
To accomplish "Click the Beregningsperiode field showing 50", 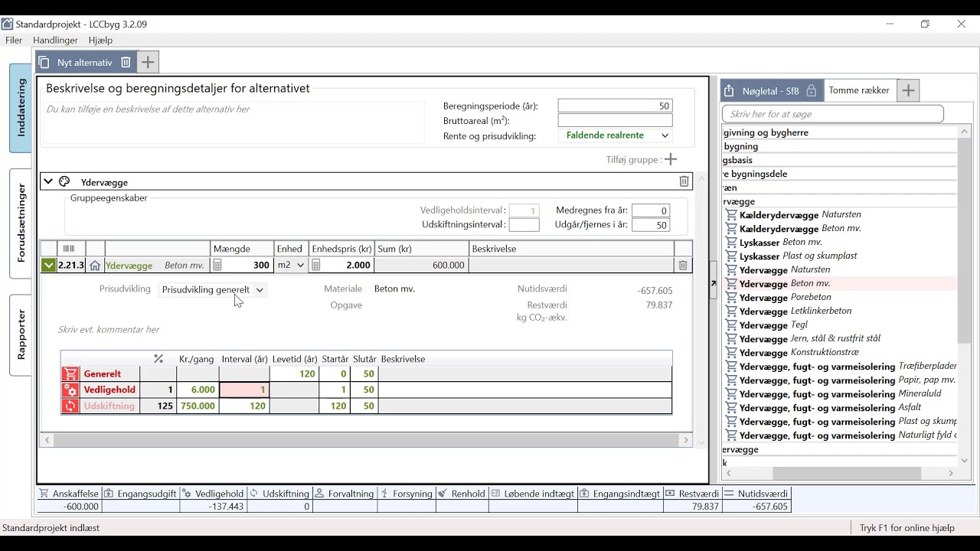I will pyautogui.click(x=615, y=106).
